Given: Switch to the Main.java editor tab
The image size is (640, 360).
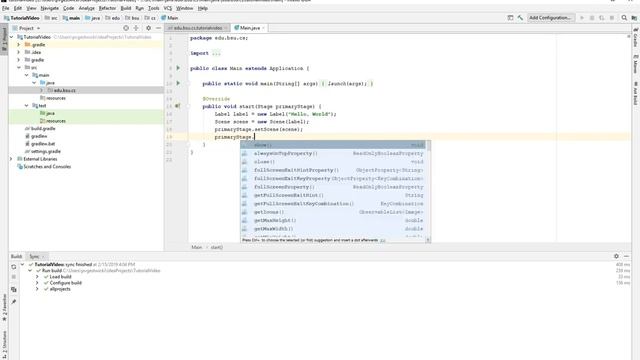Looking at the screenshot, I should tap(249, 28).
